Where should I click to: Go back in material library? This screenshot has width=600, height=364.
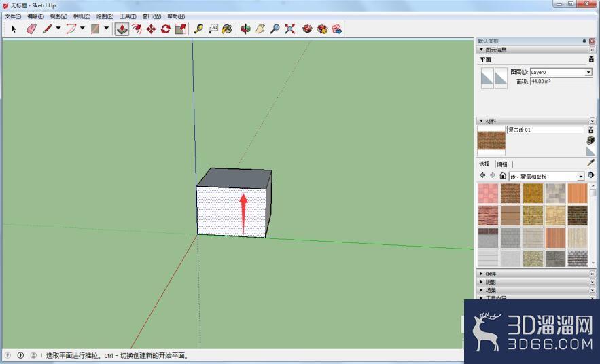(482, 175)
